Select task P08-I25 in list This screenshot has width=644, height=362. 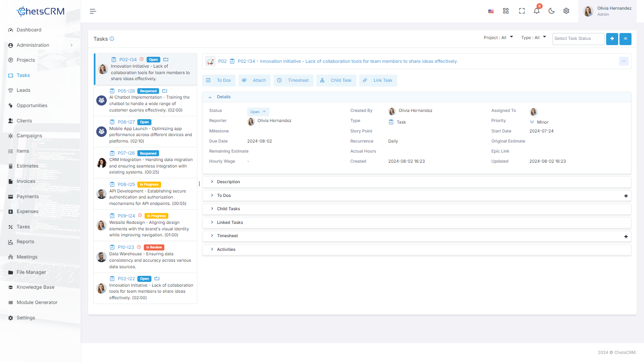coord(145,194)
